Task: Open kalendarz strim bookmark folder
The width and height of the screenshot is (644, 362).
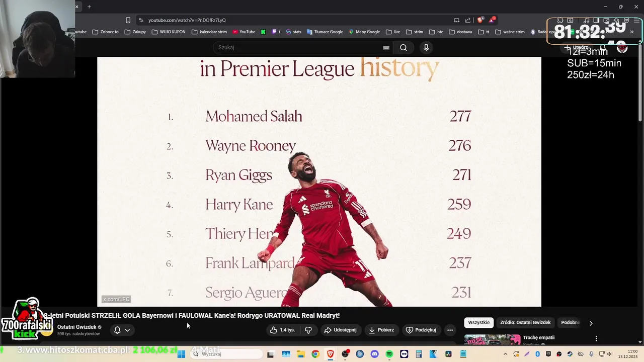Action: coord(209,32)
